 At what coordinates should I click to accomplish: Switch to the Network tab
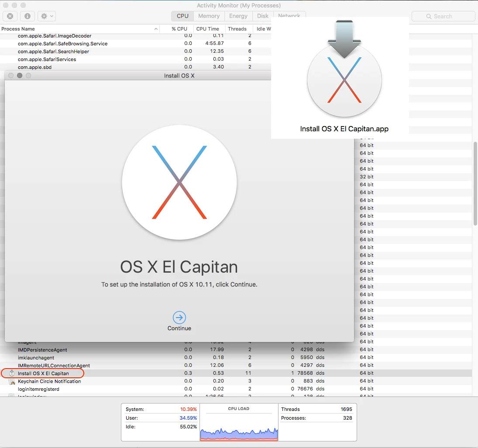[289, 15]
